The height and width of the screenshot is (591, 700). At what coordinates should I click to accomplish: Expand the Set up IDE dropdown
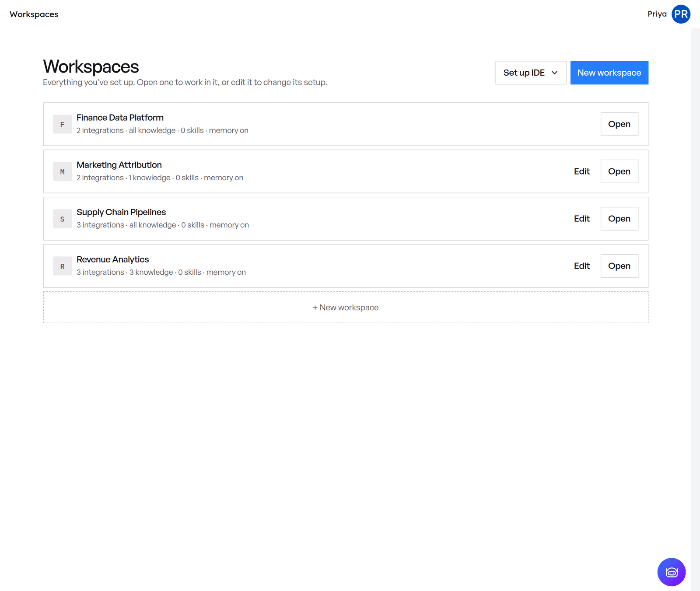click(x=531, y=73)
